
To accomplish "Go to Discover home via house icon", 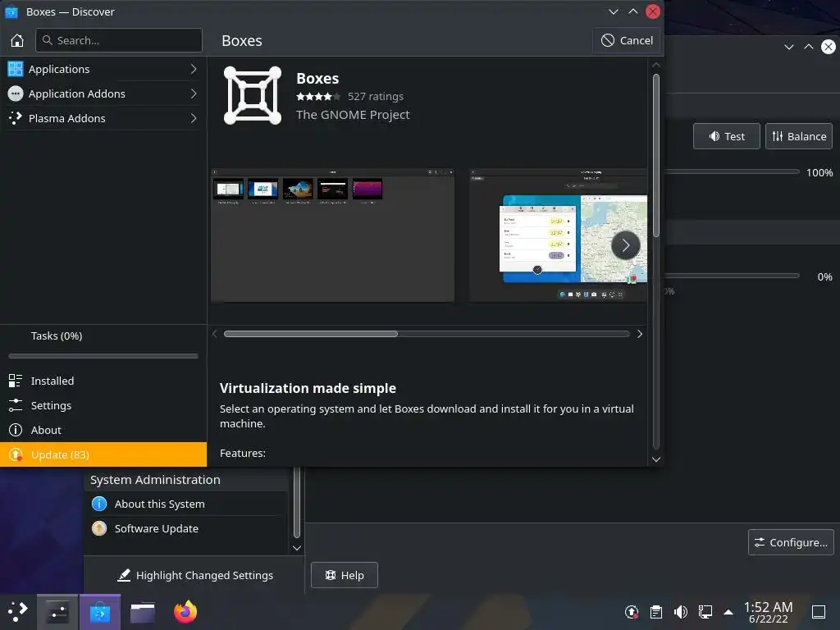I will coord(17,40).
